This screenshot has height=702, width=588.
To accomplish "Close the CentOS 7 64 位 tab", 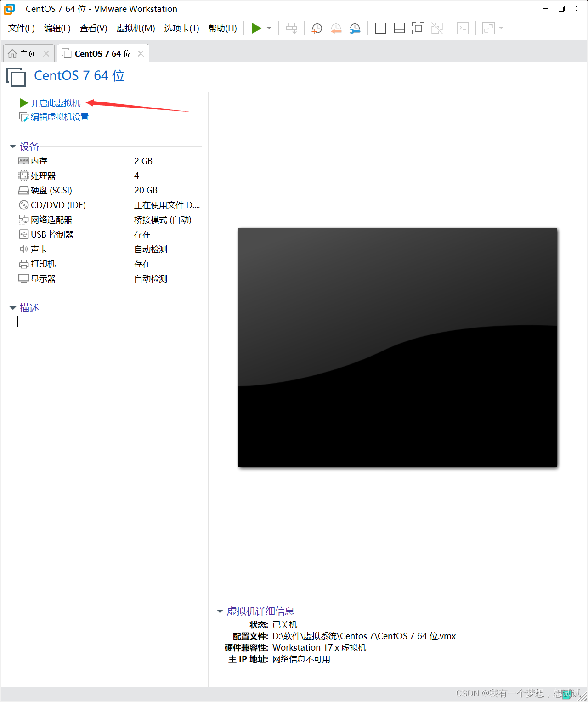I will pos(141,54).
